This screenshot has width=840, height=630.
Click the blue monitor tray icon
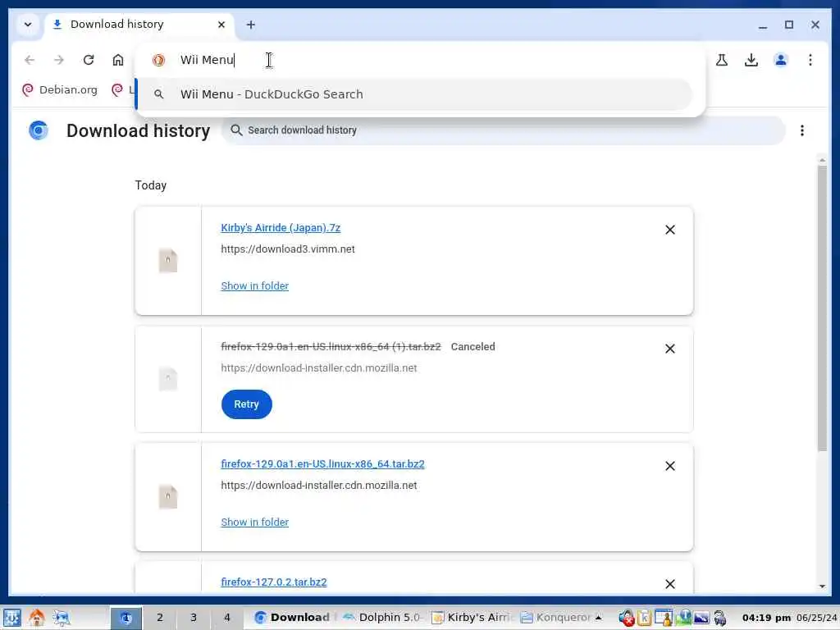click(701, 618)
